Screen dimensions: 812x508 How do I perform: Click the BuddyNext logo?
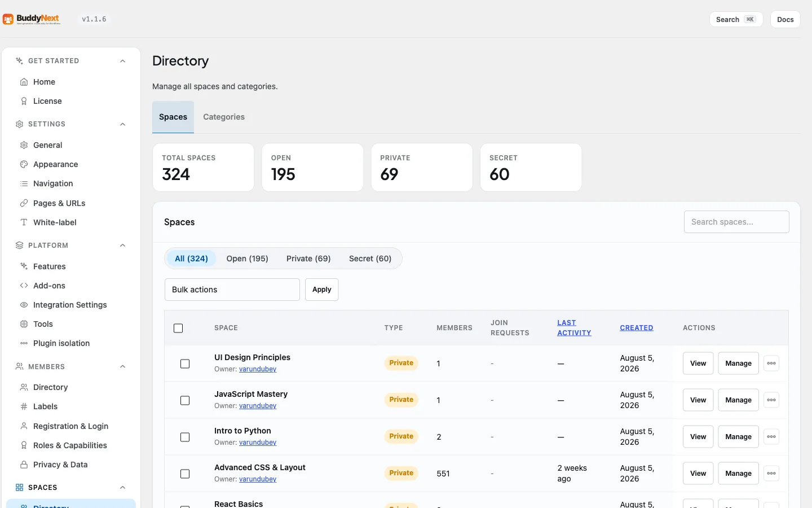pos(32,19)
